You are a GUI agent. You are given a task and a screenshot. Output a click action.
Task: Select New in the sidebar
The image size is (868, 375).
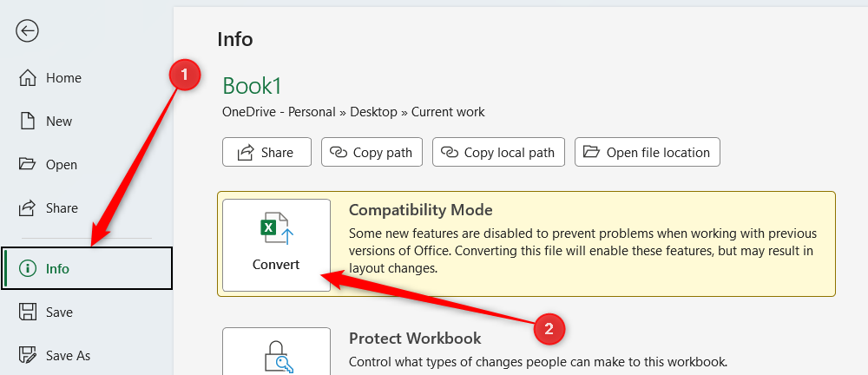(86, 122)
